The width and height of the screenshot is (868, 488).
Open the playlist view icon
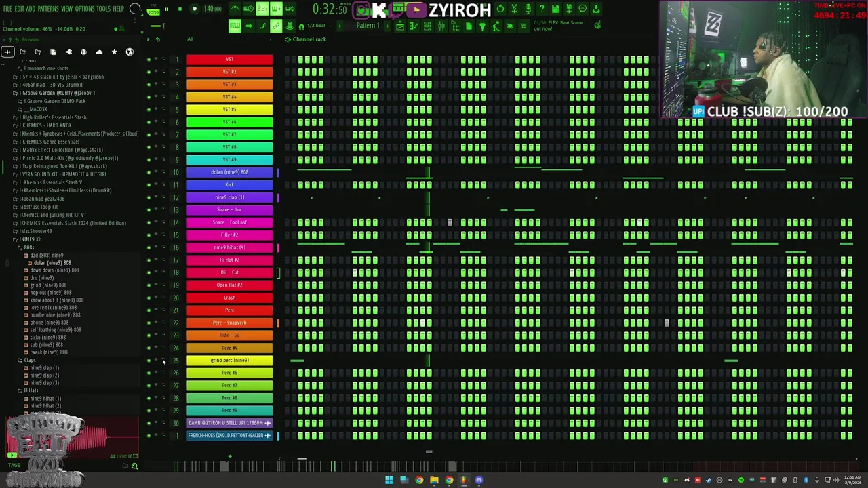point(400,26)
